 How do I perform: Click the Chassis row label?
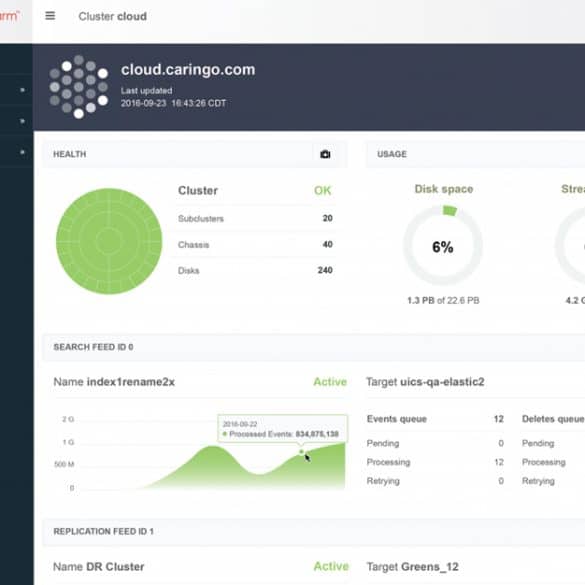click(193, 245)
